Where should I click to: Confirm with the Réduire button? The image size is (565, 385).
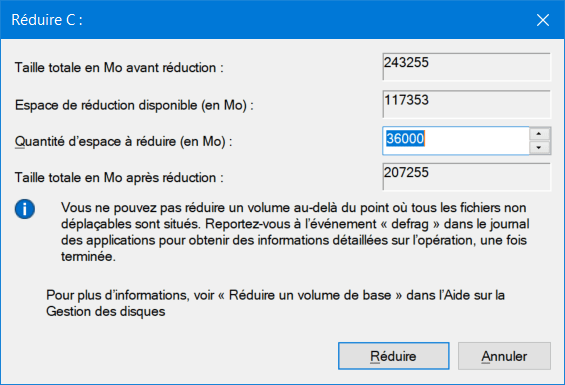pos(393,356)
